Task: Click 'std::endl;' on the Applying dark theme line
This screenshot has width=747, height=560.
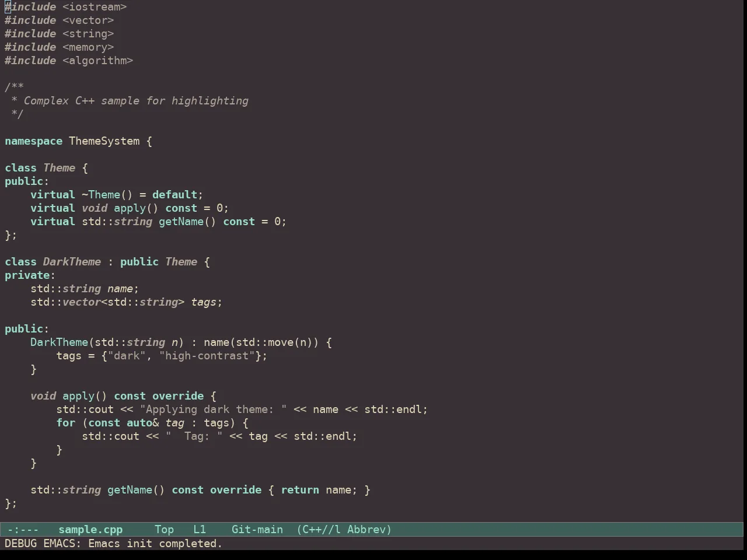Action: (x=396, y=409)
